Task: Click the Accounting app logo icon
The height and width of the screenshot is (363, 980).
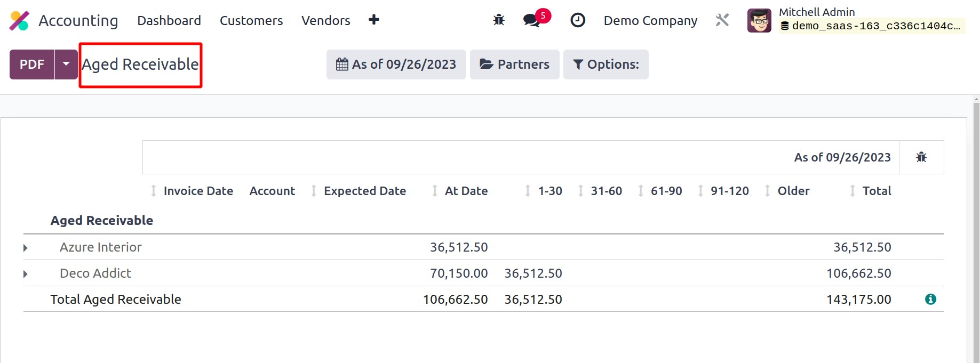Action: pos(19,21)
